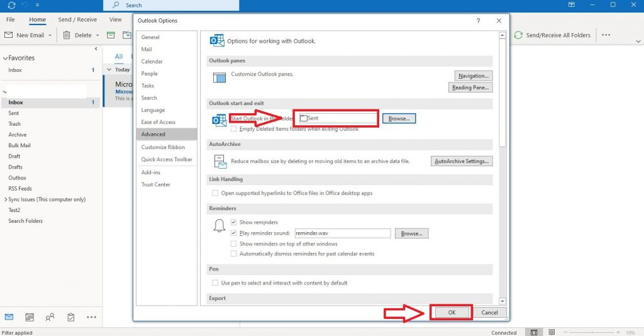Click the zoom in plus on status bar
Screen dimensions: 644x336
[x=618, y=332]
